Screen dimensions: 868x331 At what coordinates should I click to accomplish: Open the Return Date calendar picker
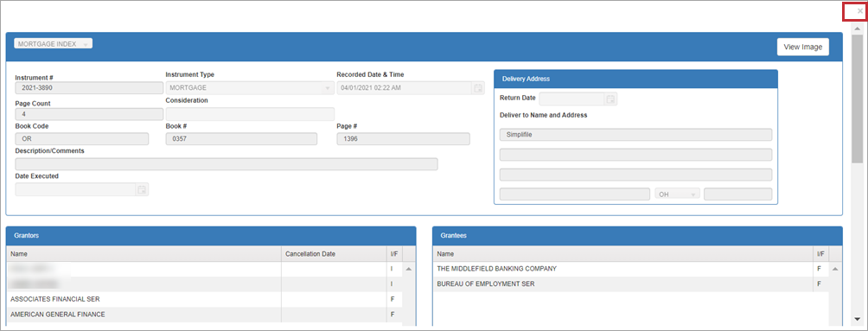coord(610,99)
